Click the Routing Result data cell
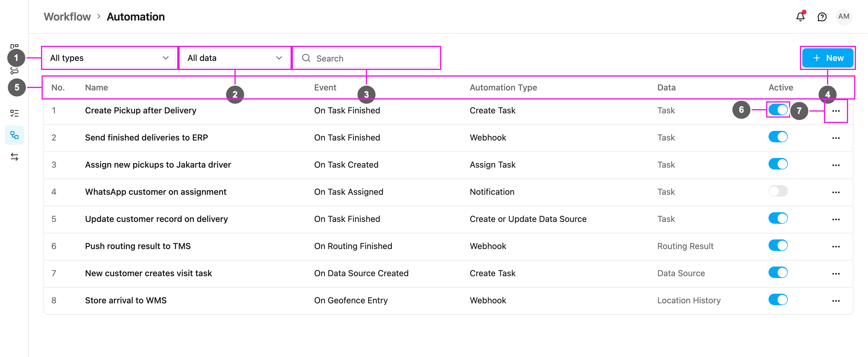Image resolution: width=868 pixels, height=357 pixels. tap(685, 246)
